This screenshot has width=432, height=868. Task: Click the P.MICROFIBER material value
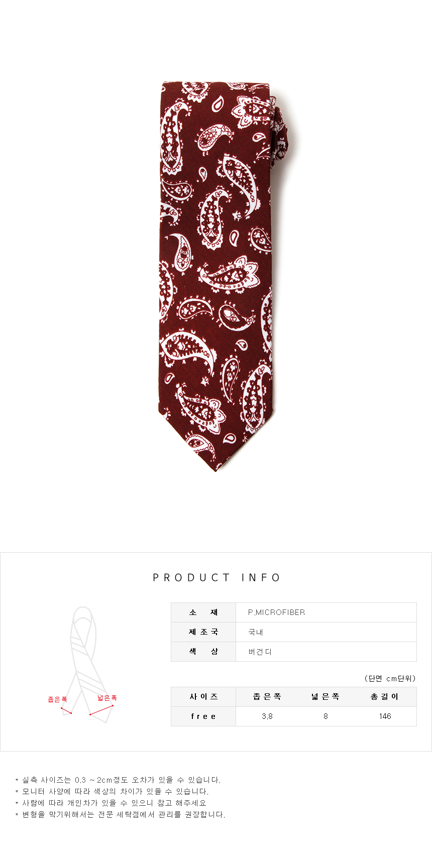click(x=276, y=612)
